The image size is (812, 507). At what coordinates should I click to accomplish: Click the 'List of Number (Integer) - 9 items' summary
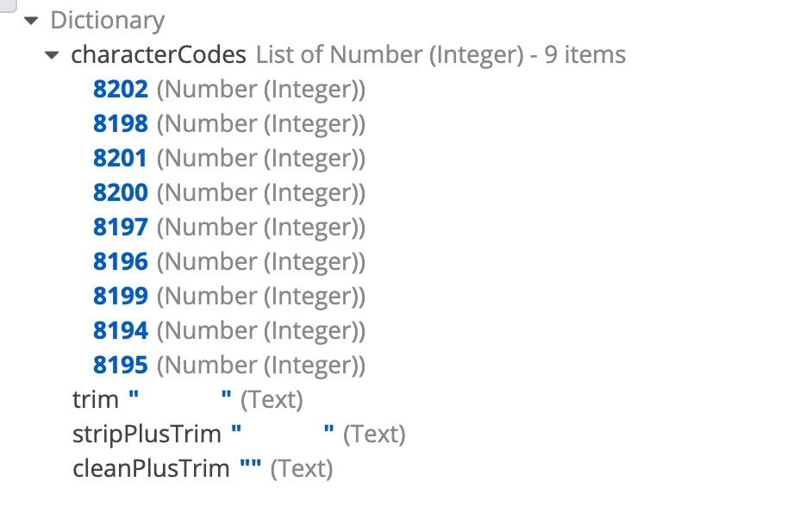click(x=440, y=54)
